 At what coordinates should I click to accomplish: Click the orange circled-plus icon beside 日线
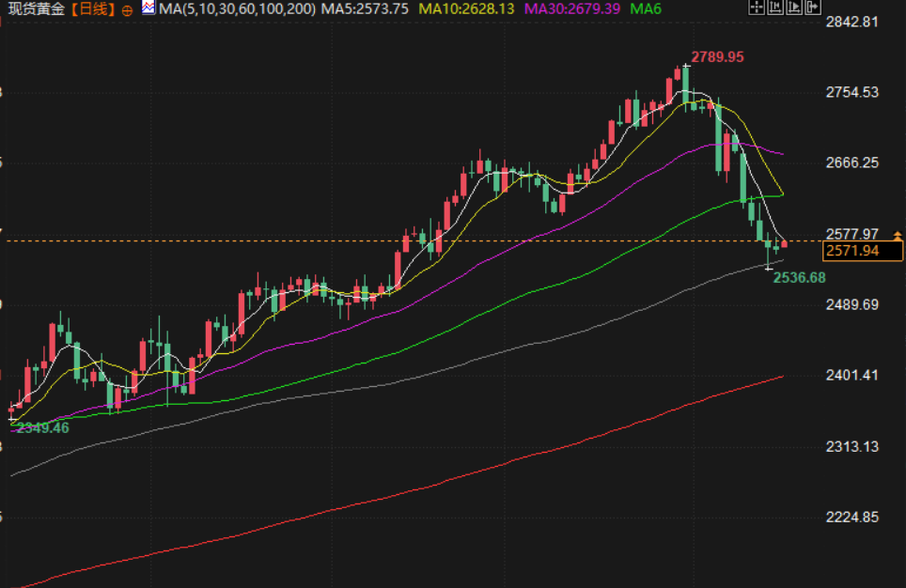point(127,10)
